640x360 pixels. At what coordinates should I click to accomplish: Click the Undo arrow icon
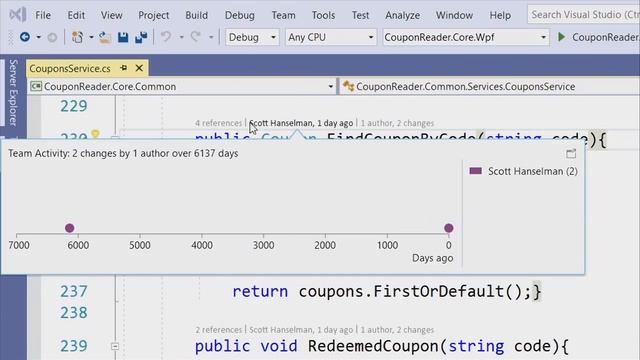(166, 37)
